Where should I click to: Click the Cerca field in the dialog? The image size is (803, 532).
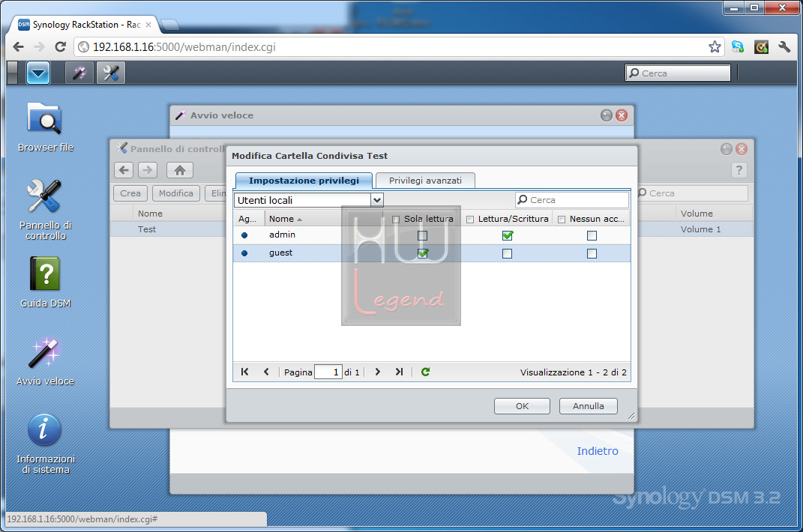(x=572, y=200)
